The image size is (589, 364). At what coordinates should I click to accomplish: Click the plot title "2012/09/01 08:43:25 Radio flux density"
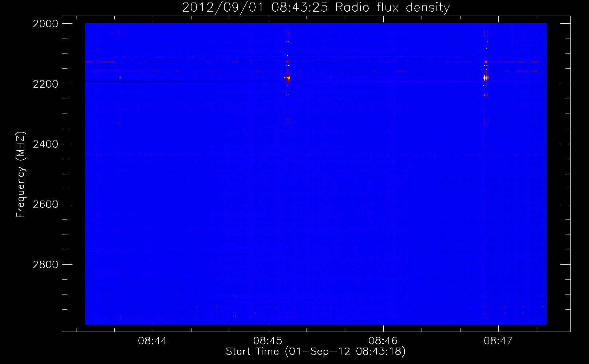click(x=316, y=7)
